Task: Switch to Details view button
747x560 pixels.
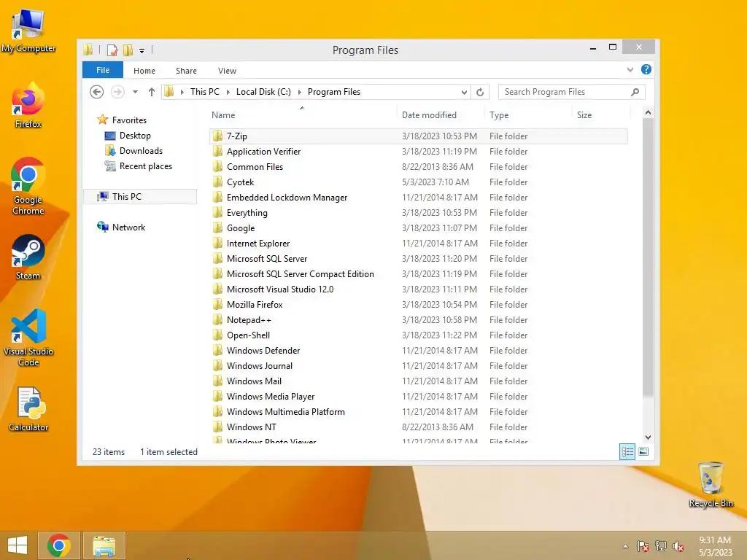Action: coord(627,451)
